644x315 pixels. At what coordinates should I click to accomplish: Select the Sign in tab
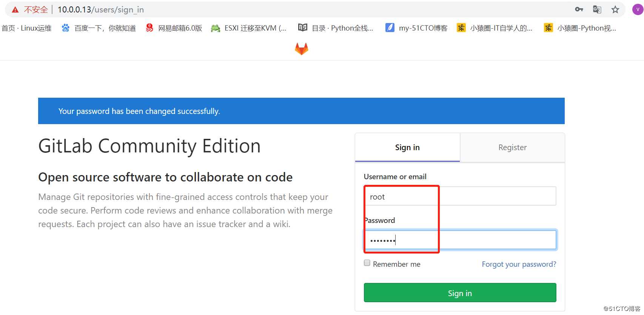pos(407,148)
